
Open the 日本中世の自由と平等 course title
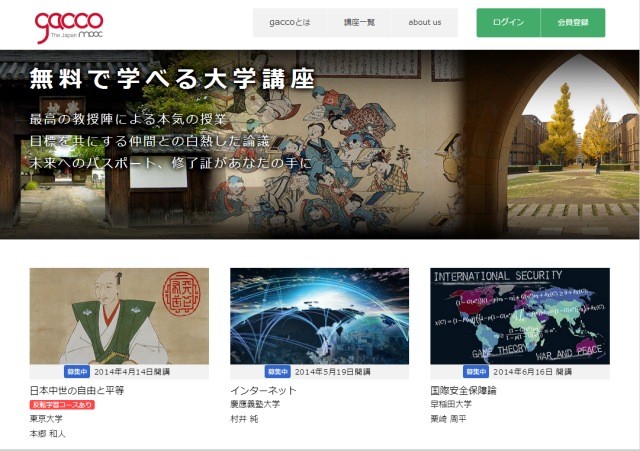[x=77, y=391]
